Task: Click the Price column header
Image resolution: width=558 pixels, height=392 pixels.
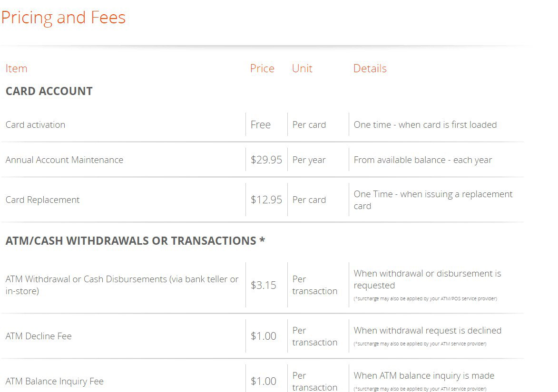Action: pyautogui.click(x=262, y=68)
